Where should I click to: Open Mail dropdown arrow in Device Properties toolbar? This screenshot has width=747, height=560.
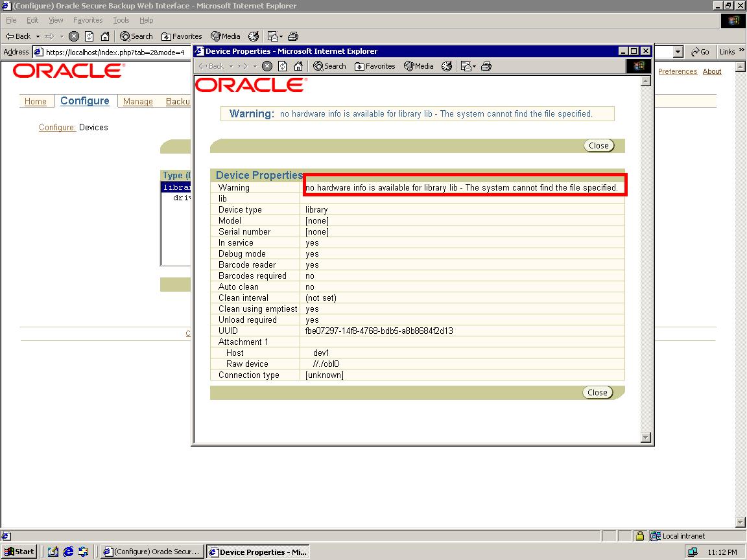pos(474,66)
